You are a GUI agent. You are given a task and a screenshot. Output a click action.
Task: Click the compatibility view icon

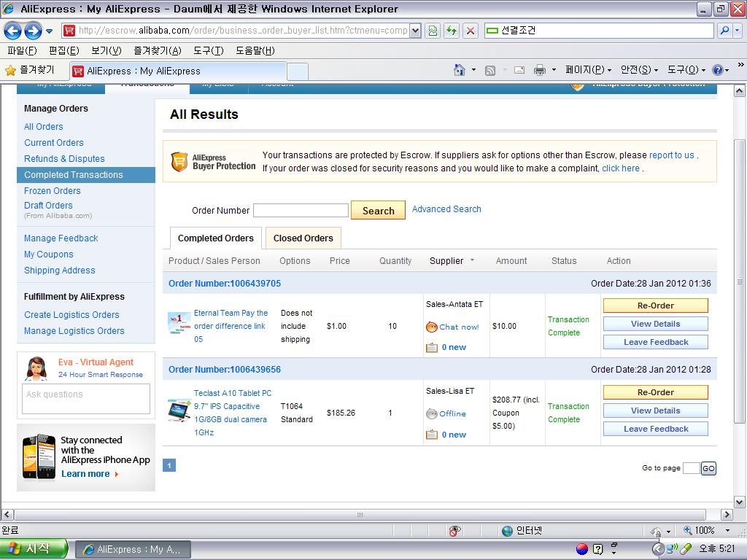433,31
